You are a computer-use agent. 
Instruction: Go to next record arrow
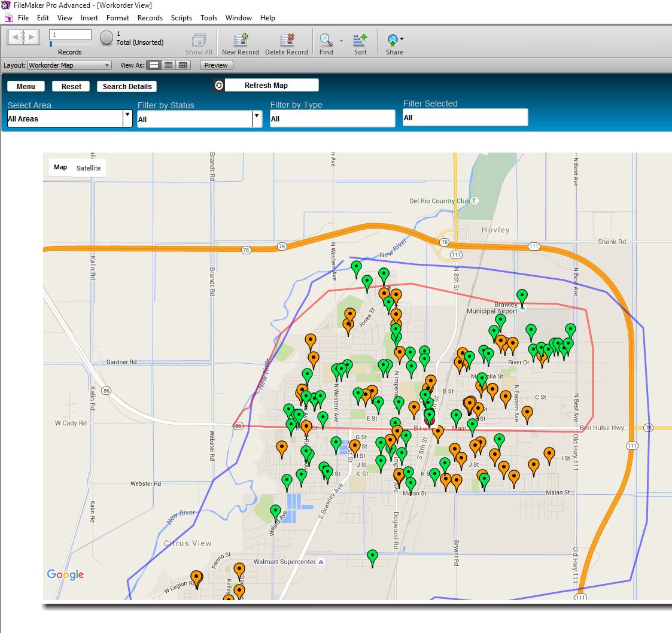pyautogui.click(x=32, y=37)
